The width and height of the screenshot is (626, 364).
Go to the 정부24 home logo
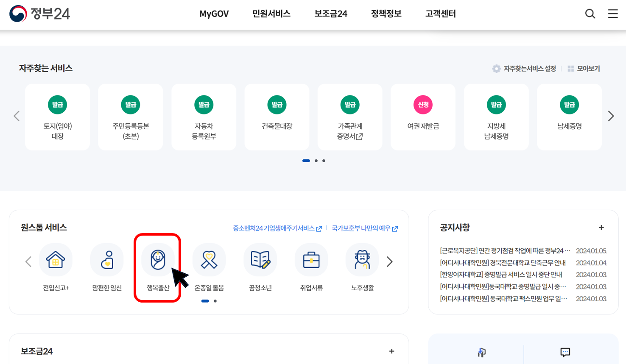(39, 14)
